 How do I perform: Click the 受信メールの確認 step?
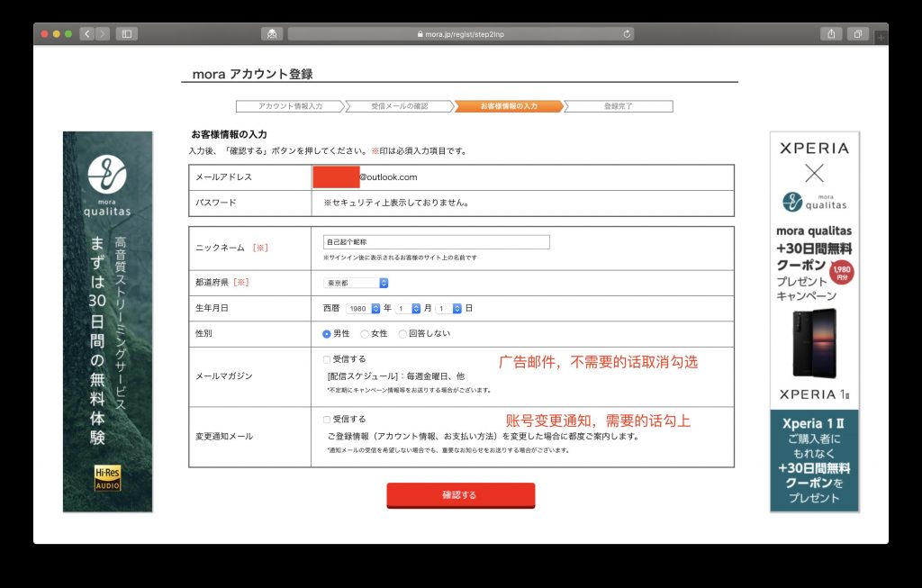point(400,106)
